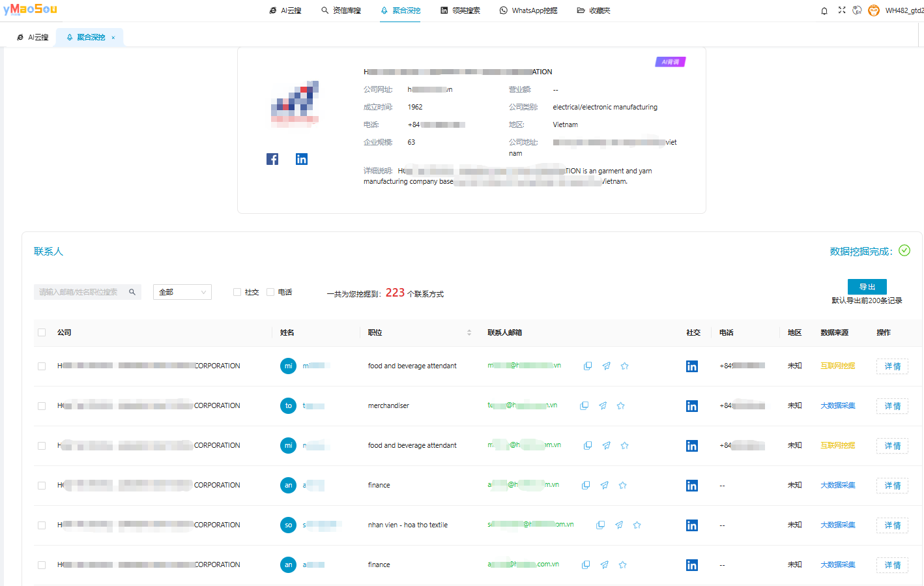This screenshot has height=586, width=924.
Task: Select all rows via header checkbox
Action: click(x=42, y=332)
